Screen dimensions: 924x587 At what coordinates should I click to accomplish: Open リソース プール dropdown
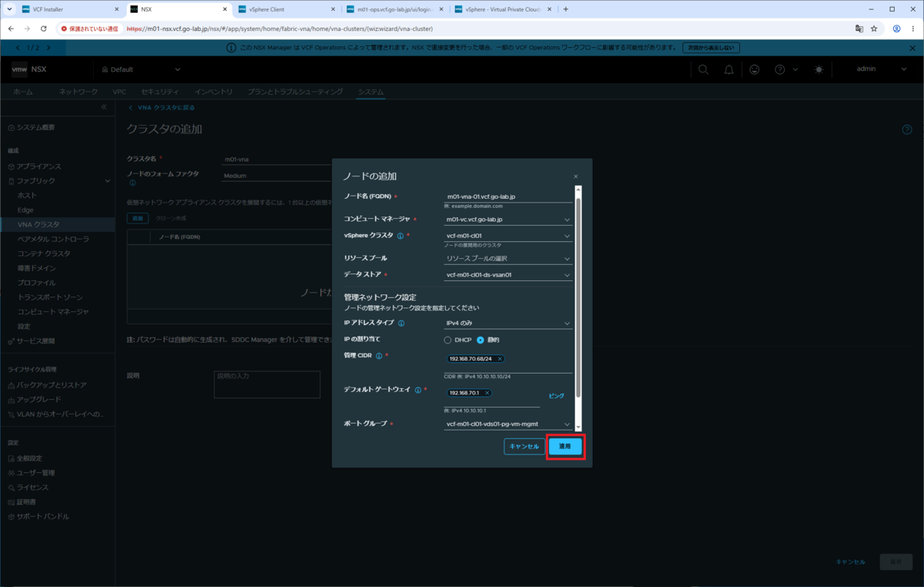click(x=508, y=258)
